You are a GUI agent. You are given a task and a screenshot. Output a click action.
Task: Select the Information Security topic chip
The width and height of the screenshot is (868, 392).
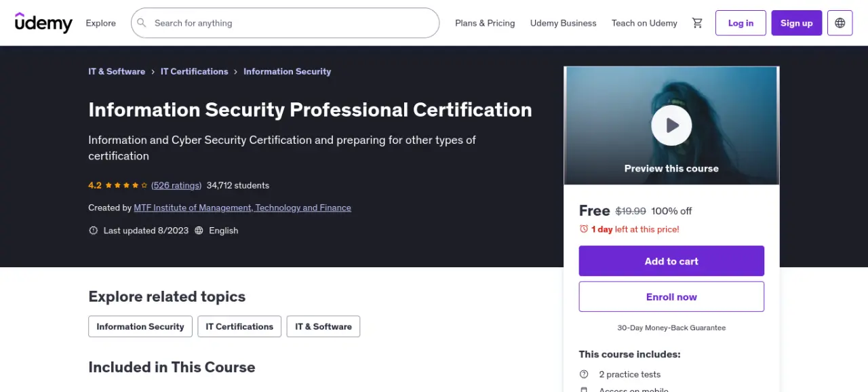tap(140, 326)
